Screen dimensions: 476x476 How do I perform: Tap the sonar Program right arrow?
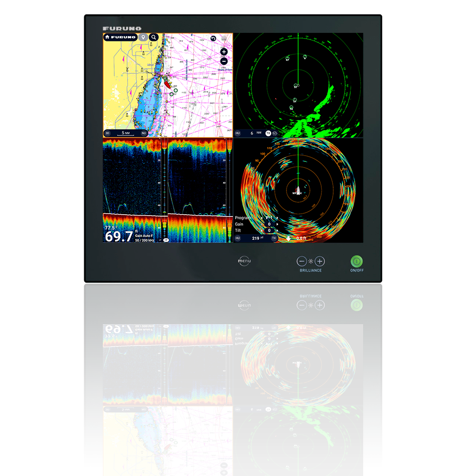(277, 218)
